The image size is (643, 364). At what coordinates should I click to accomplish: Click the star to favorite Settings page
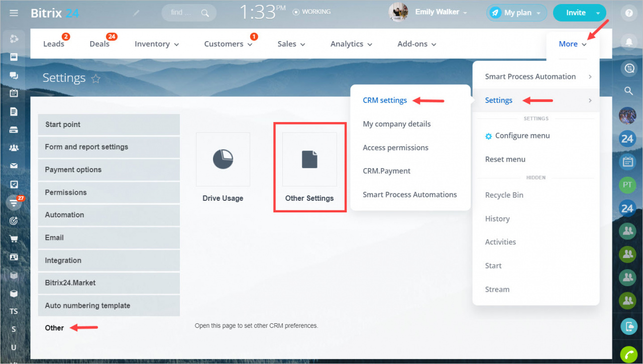point(96,79)
